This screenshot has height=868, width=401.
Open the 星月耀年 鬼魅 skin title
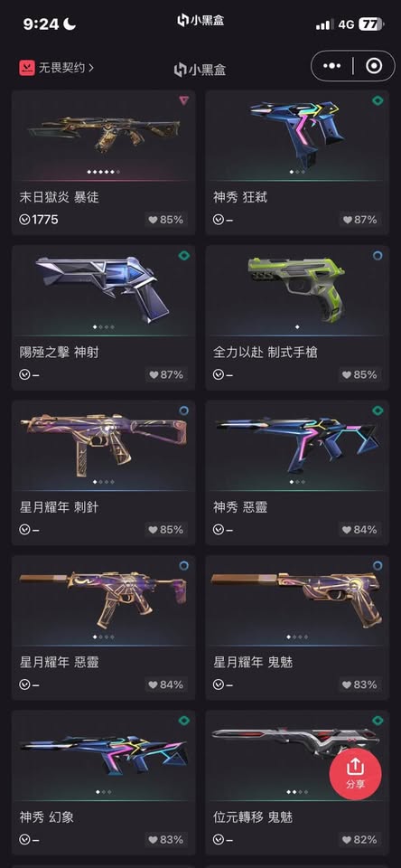[253, 662]
